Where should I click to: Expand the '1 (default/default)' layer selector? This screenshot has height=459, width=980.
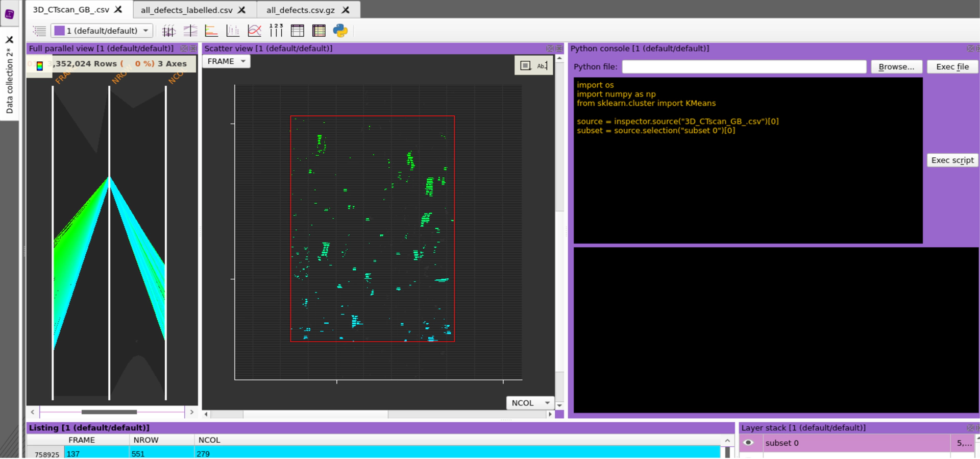point(102,31)
